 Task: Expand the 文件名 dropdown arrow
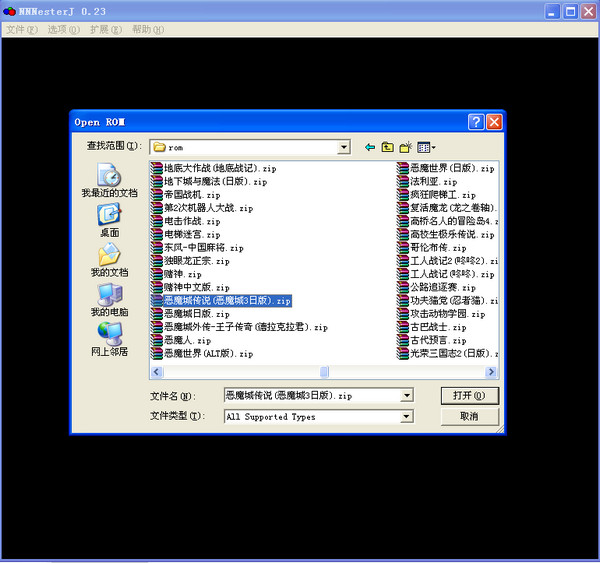(x=406, y=395)
